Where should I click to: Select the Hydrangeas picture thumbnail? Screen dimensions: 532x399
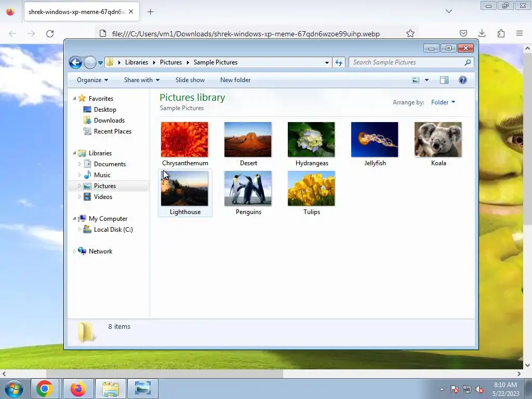click(311, 139)
